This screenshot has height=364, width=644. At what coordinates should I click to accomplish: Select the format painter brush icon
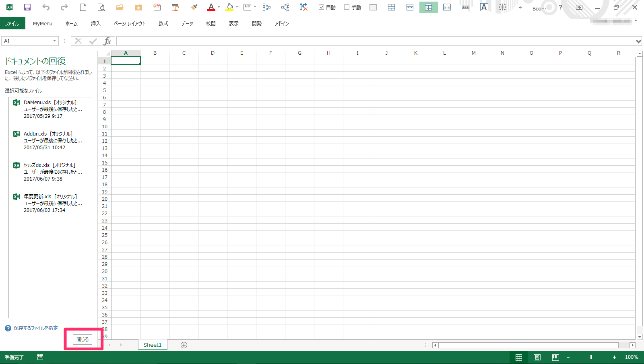pyautogui.click(x=194, y=7)
